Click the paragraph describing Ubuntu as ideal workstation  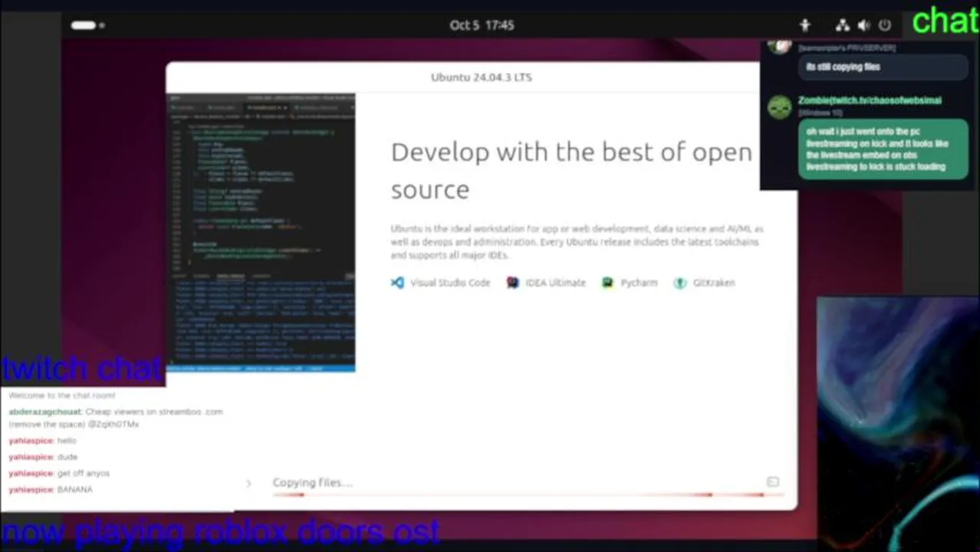pos(577,242)
